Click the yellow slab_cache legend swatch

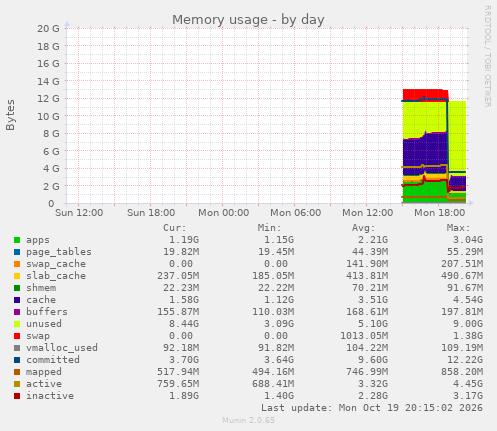17,276
